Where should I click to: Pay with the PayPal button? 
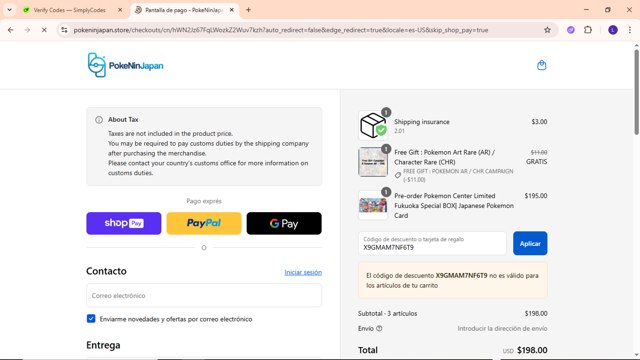[x=204, y=223]
